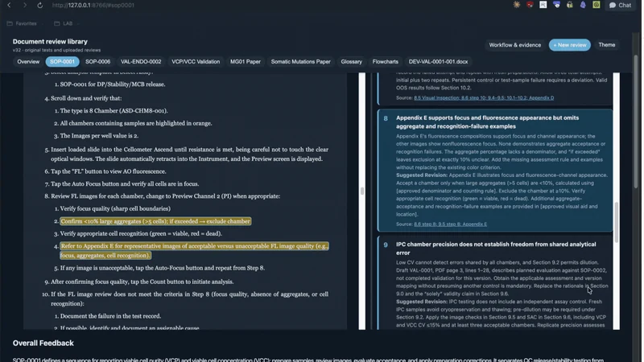Click the pane divider handle between document and comments
Image resolution: width=644 pixels, height=362 pixels.
(x=361, y=191)
